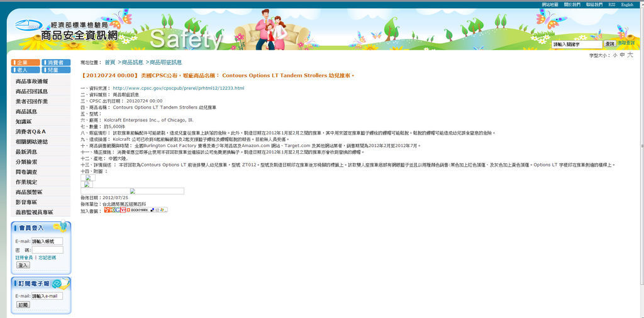Switch to 老人 audience tab
Image resolution: width=644 pixels, height=318 pixels.
25,70
